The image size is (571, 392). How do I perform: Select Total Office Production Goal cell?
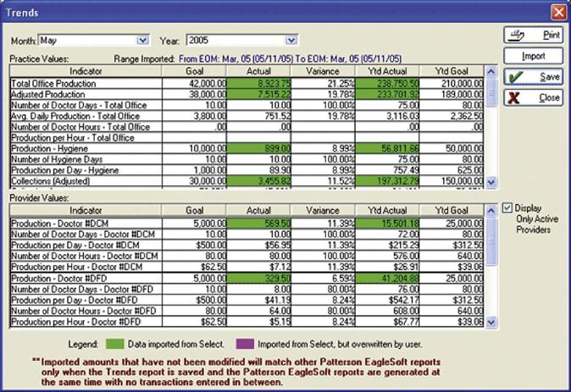[x=195, y=85]
